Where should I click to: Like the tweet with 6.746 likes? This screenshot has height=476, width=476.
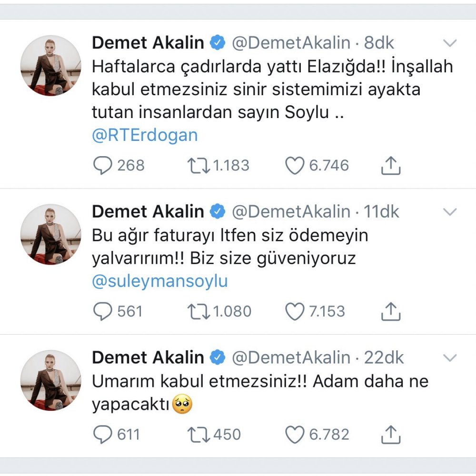pyautogui.click(x=294, y=165)
